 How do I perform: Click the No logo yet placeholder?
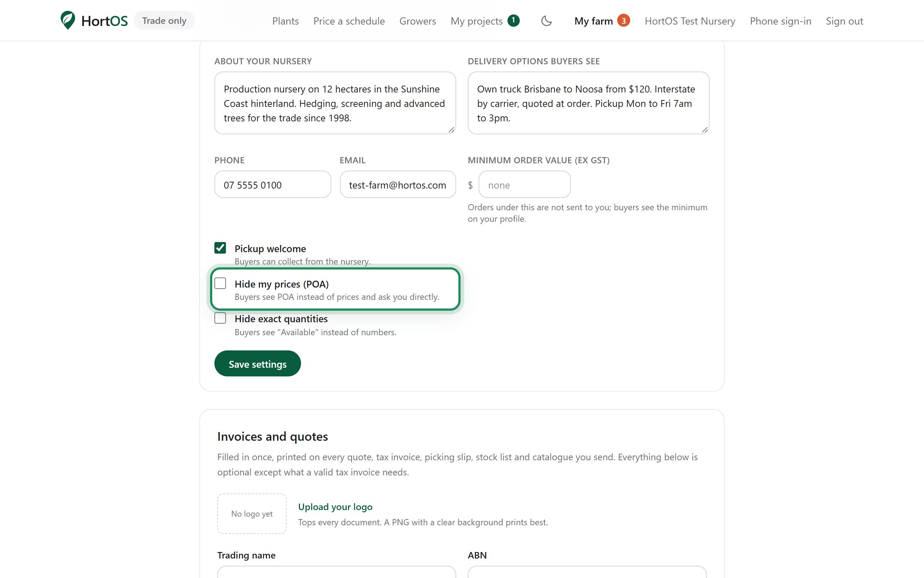pyautogui.click(x=252, y=514)
